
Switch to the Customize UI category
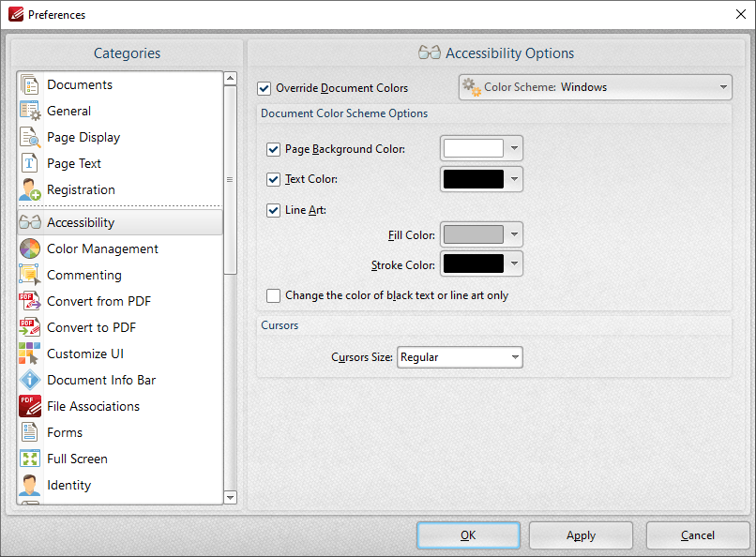[x=120, y=354]
